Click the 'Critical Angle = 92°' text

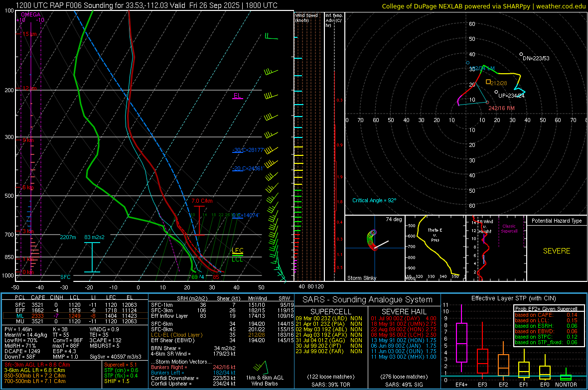pos(374,200)
